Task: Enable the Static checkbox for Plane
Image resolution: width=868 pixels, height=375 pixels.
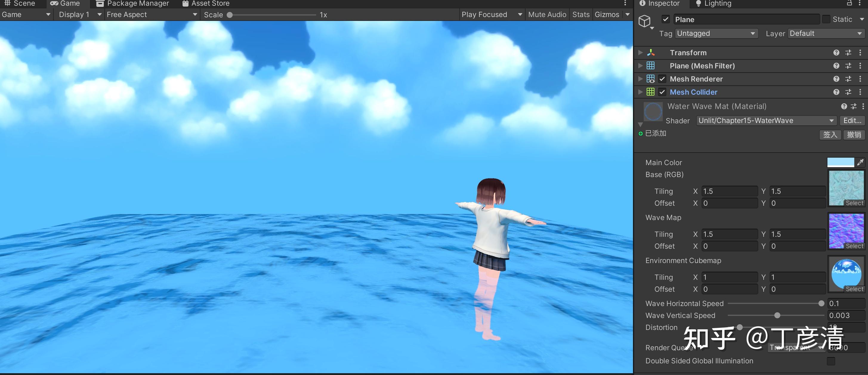Action: click(x=826, y=19)
